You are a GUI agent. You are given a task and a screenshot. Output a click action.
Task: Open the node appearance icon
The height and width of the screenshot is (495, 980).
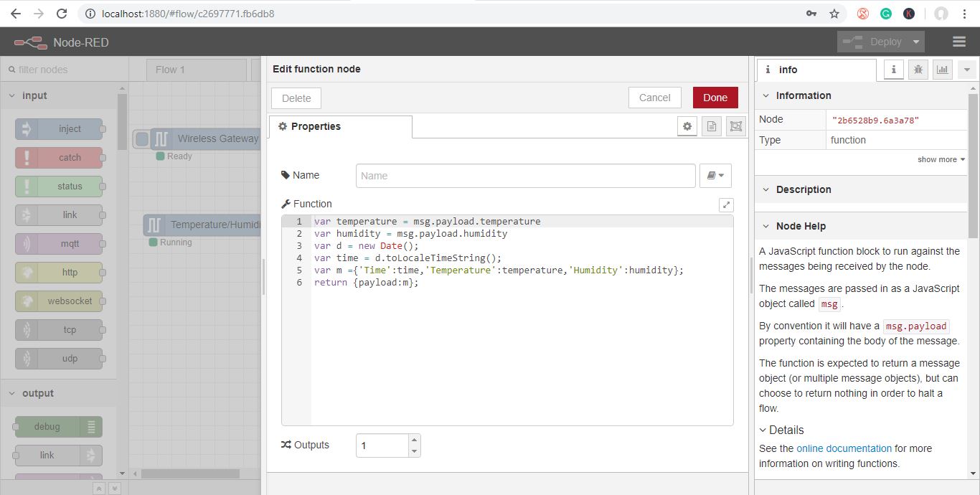coord(735,126)
